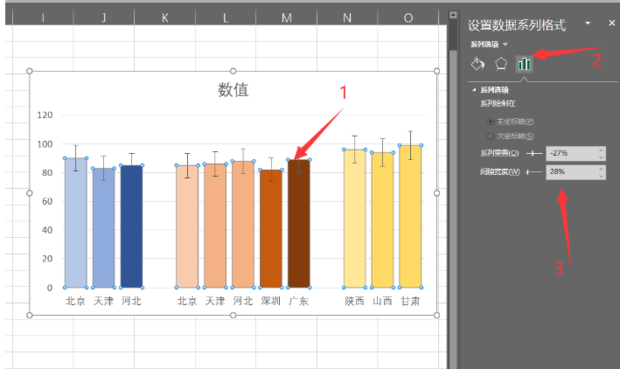Click the vertical scrollbar up arrow
This screenshot has height=369, width=620.
click(453, 15)
